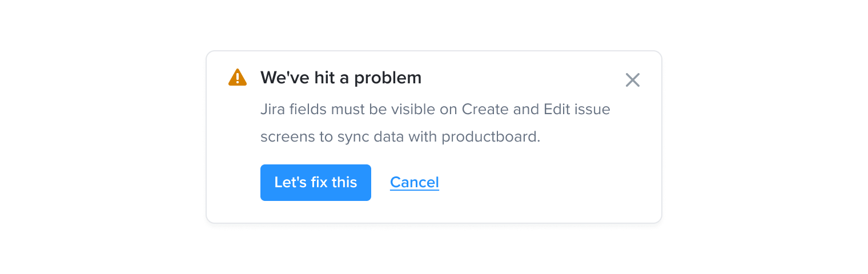
Task: Click "Create and Edit issue" text
Action: pos(536,108)
